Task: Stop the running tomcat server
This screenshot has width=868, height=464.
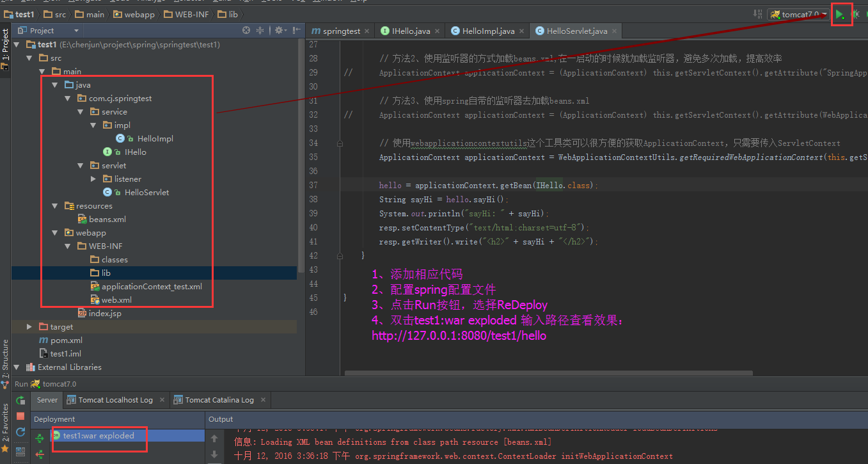Action: coord(20,416)
